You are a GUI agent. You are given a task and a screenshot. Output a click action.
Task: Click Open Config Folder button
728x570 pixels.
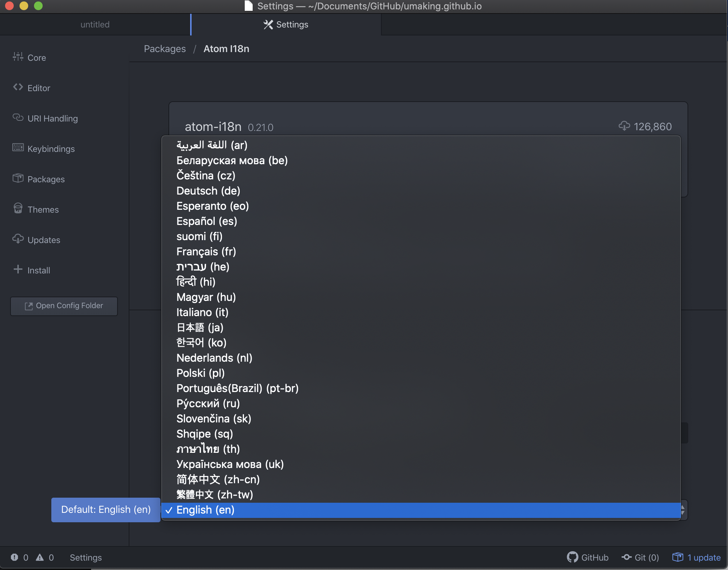tap(64, 306)
